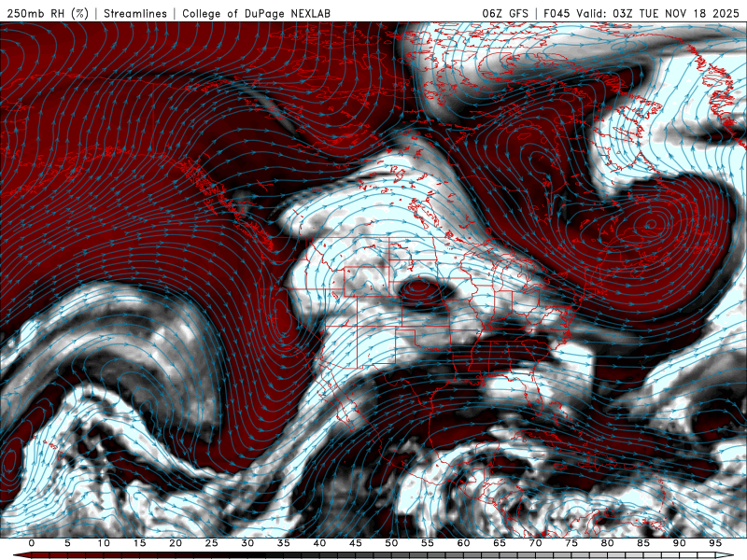The width and height of the screenshot is (747, 560).
Task: Click the 0 value on the colorbar
Action: click(x=32, y=543)
